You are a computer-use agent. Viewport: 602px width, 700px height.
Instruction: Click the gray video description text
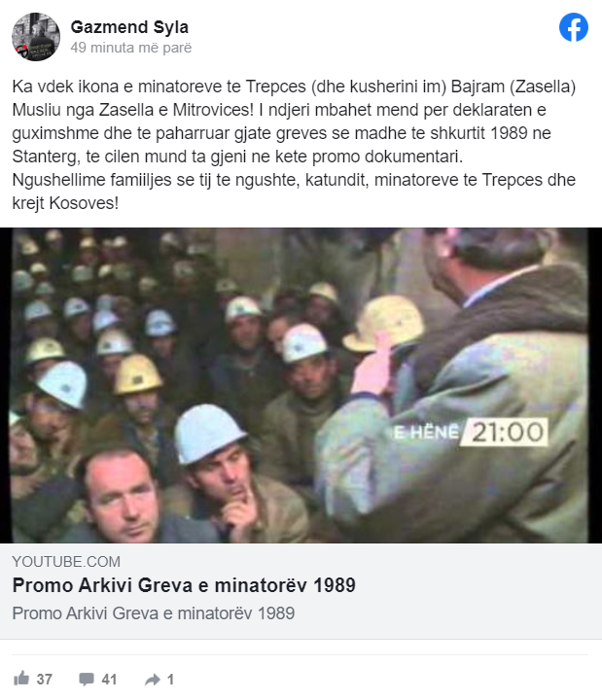pos(154,612)
